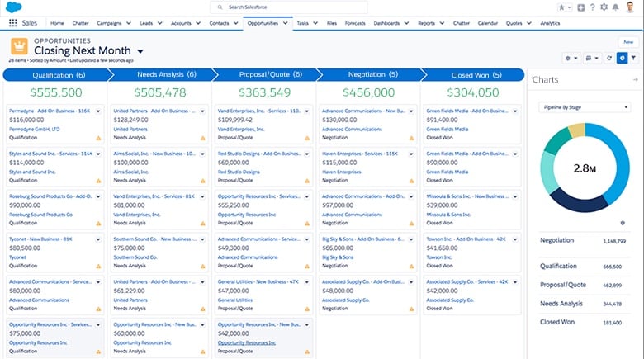Open chart settings gear below donut

coord(623,223)
